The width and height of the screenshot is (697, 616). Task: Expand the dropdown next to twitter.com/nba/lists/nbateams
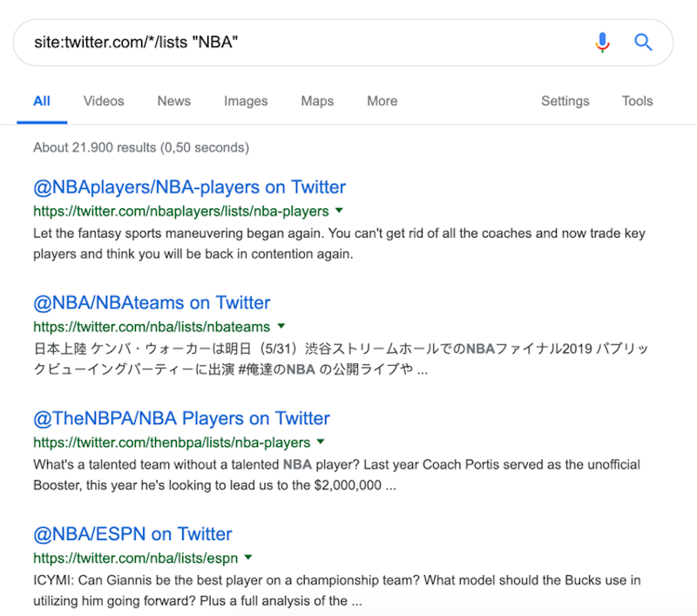point(281,325)
